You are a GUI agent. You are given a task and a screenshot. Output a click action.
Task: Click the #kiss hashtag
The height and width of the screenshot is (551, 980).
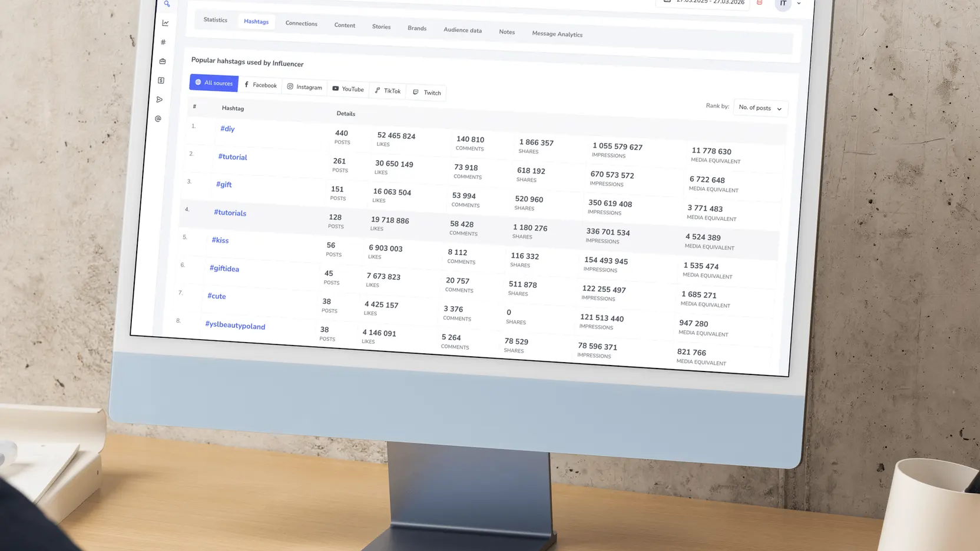(x=220, y=240)
